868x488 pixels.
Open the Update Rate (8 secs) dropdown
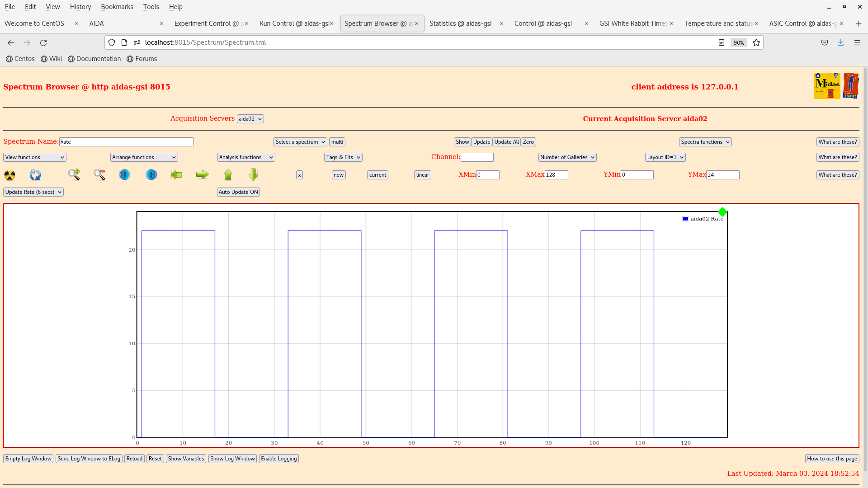pos(33,192)
